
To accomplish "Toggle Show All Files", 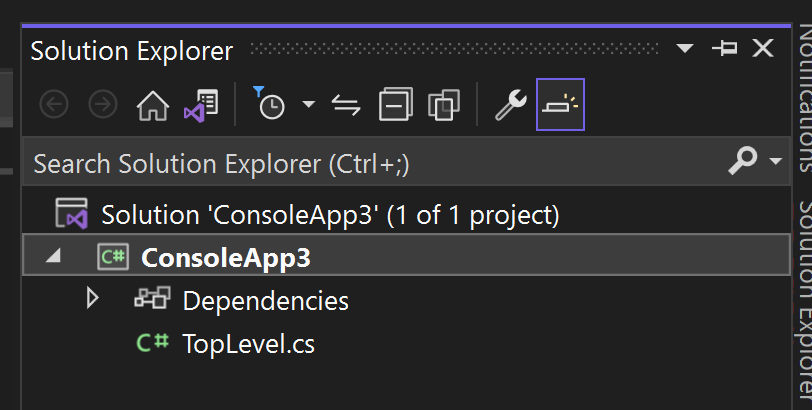I will (470, 105).
